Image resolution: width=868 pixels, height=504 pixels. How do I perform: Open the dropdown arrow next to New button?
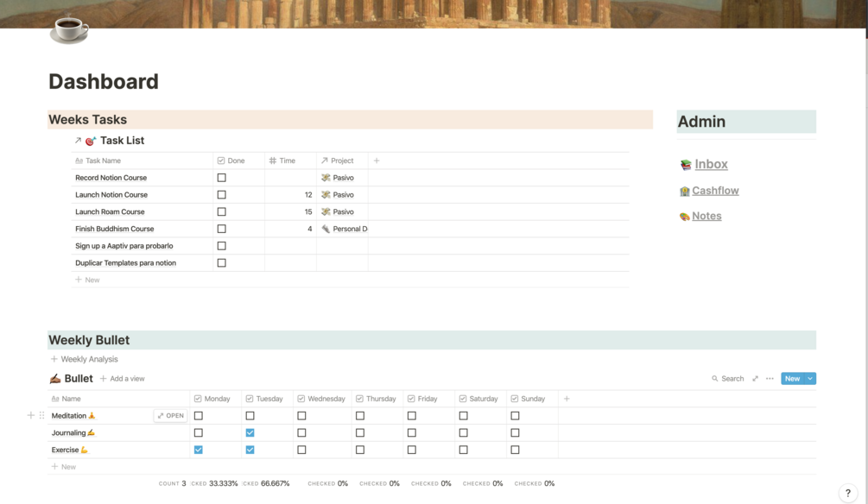coord(810,378)
